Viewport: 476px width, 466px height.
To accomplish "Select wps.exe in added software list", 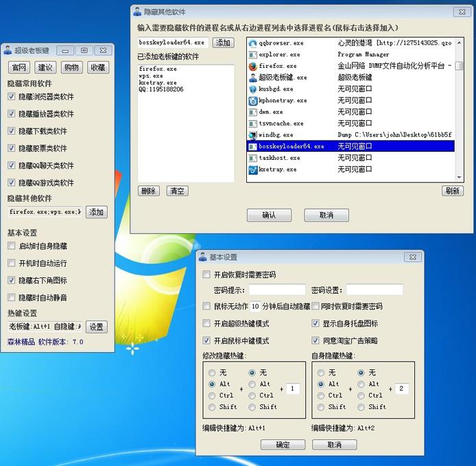I will (x=151, y=76).
